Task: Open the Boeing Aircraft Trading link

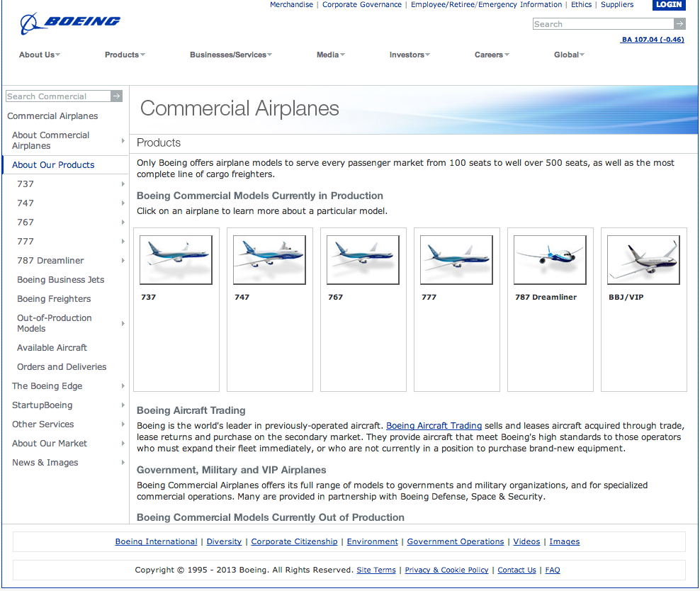Action: (434, 425)
